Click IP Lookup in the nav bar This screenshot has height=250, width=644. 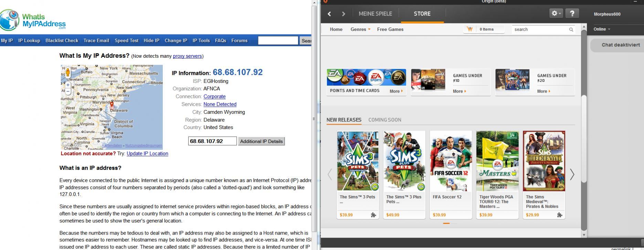click(29, 41)
